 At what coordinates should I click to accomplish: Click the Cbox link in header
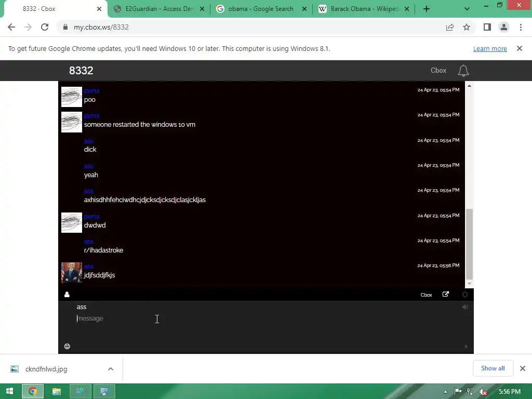[438, 70]
